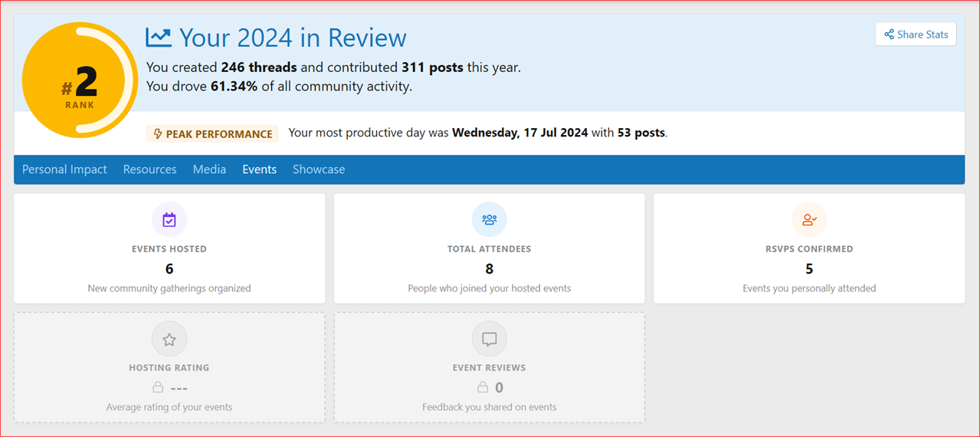Click the Total Attendees value 8

point(490,268)
